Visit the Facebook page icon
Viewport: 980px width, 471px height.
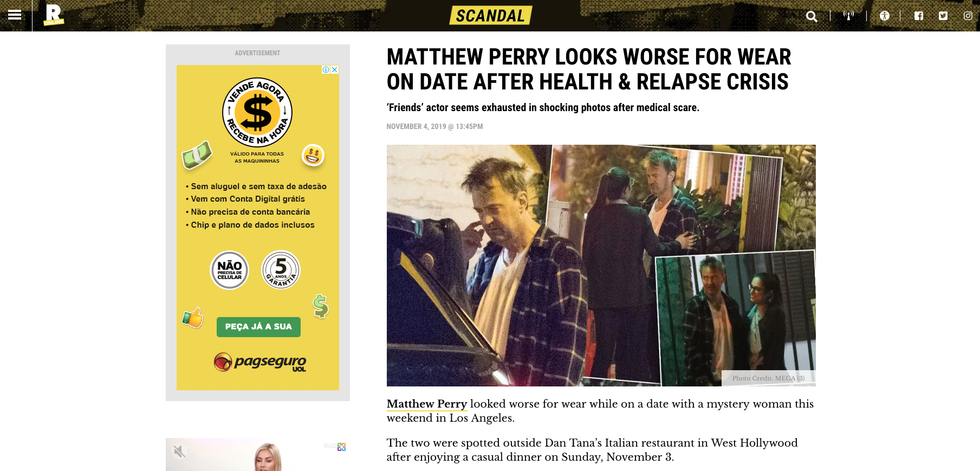click(919, 16)
